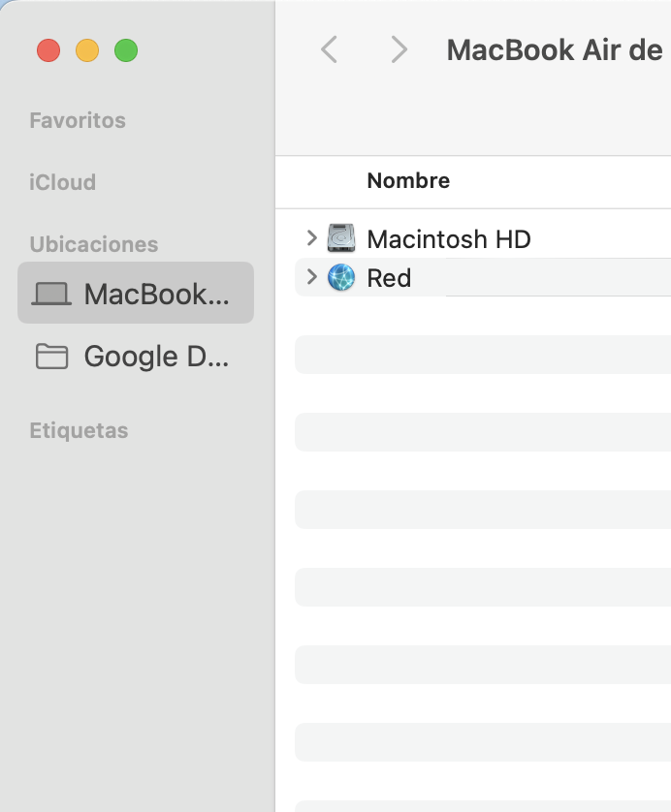Close the Finder window with red button
Image resolution: width=671 pixels, height=812 pixels.
point(48,50)
